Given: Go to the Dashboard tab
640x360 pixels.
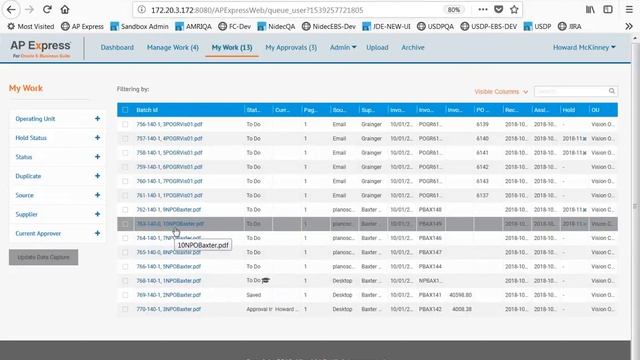Looking at the screenshot, I should coord(117,47).
